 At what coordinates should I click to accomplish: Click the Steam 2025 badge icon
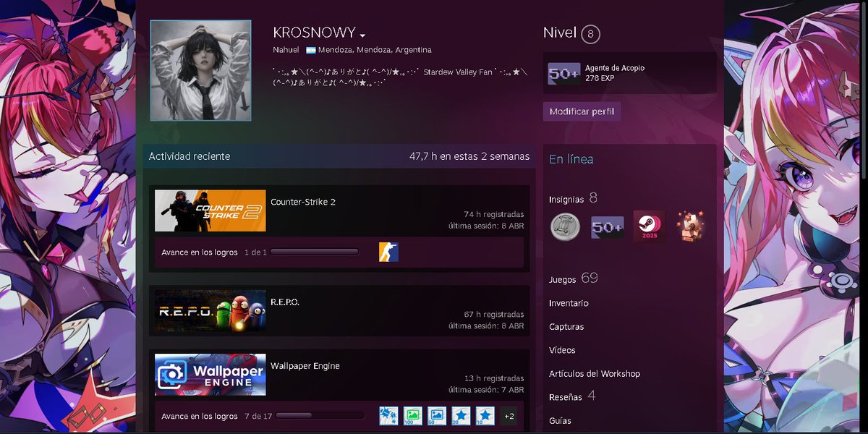click(649, 227)
